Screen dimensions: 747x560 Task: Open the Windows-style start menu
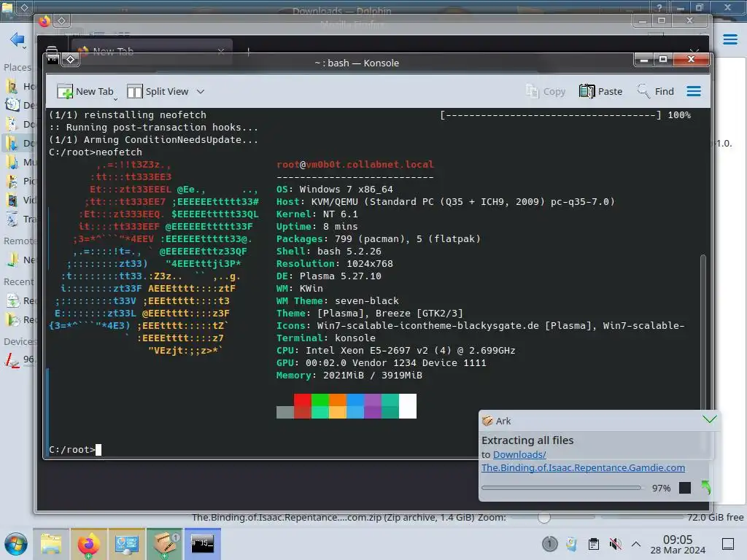pyautogui.click(x=16, y=544)
